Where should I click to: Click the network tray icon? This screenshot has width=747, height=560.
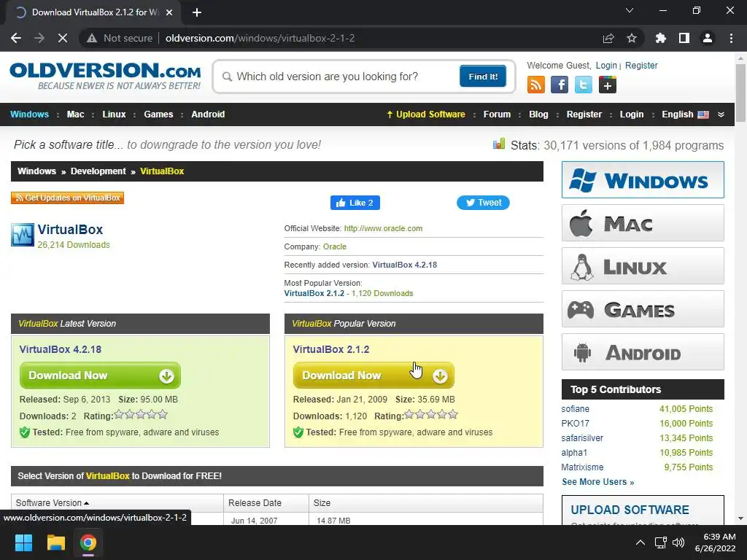[x=660, y=542]
